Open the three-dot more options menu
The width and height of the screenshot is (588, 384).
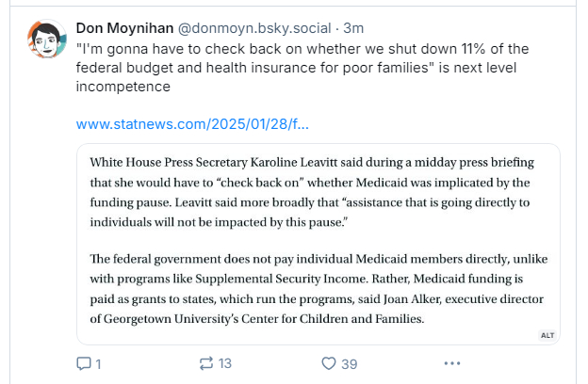pos(453,363)
